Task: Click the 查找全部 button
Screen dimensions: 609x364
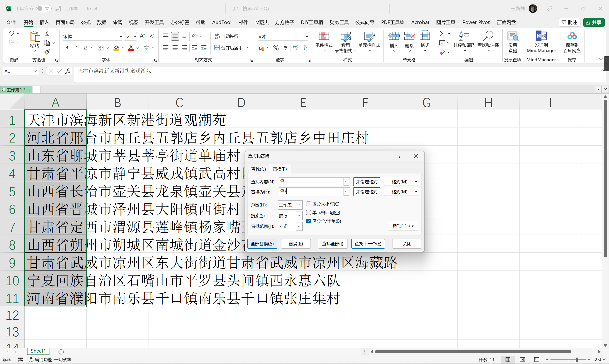Action: (x=332, y=244)
